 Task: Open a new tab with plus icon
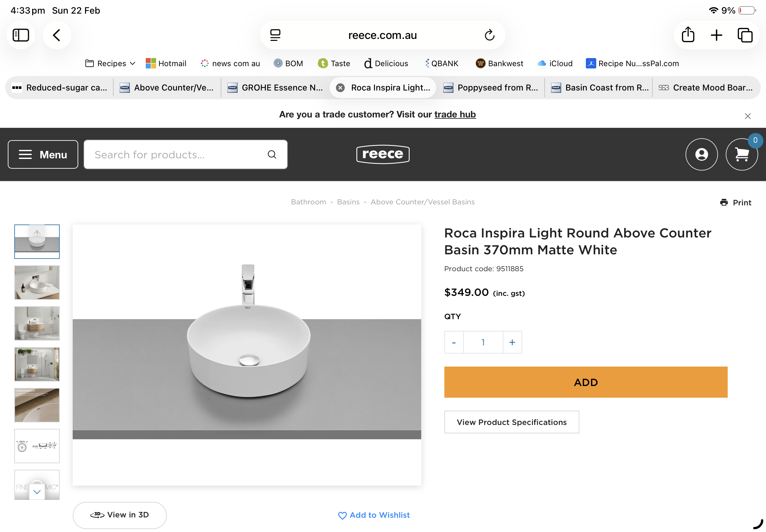click(716, 35)
